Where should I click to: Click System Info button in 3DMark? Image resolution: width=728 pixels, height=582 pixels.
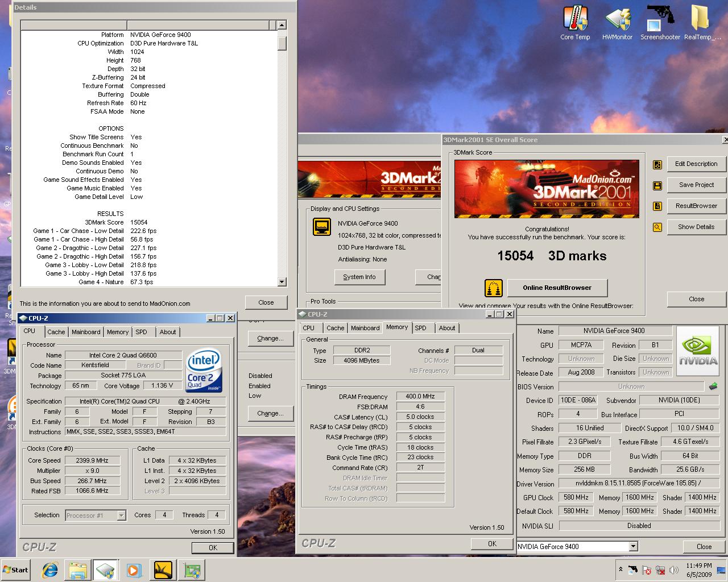click(x=359, y=277)
